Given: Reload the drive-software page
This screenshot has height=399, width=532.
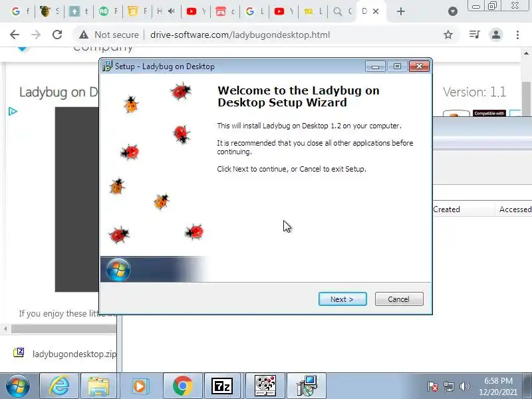Looking at the screenshot, I should (x=57, y=35).
